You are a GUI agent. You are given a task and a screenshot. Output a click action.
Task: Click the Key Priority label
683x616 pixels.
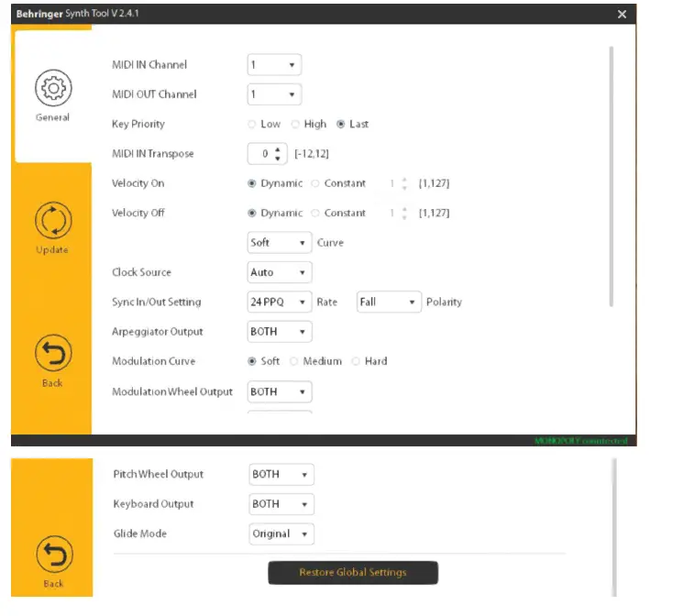point(138,124)
